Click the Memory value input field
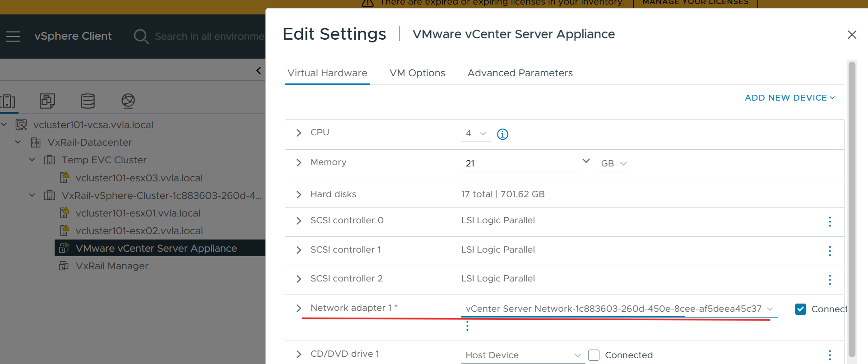 coord(519,163)
